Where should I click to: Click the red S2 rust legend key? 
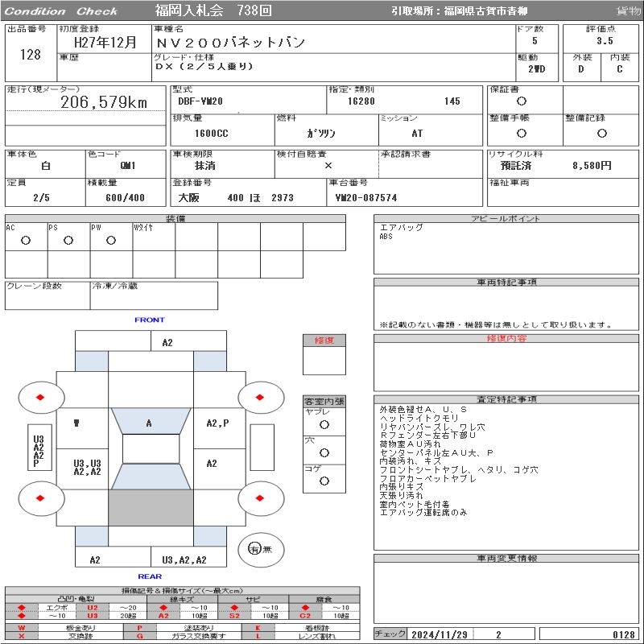tap(234, 615)
